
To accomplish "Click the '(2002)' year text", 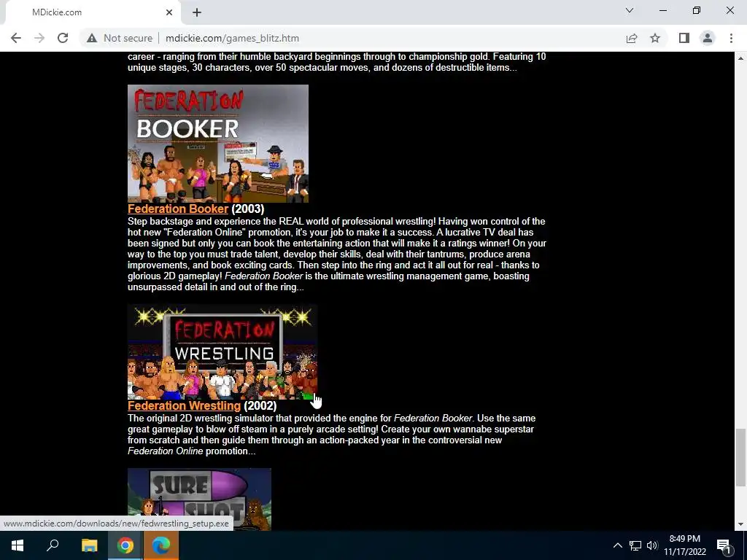I will coord(260,405).
